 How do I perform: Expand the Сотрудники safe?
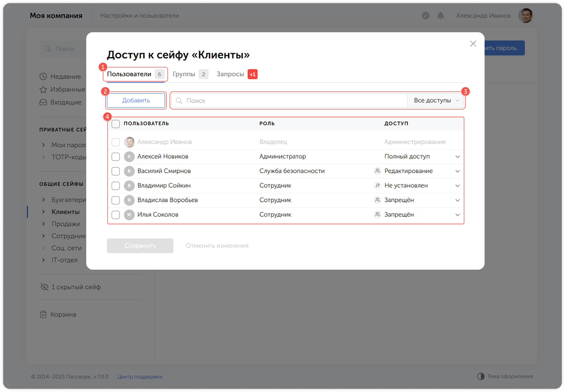[43, 236]
